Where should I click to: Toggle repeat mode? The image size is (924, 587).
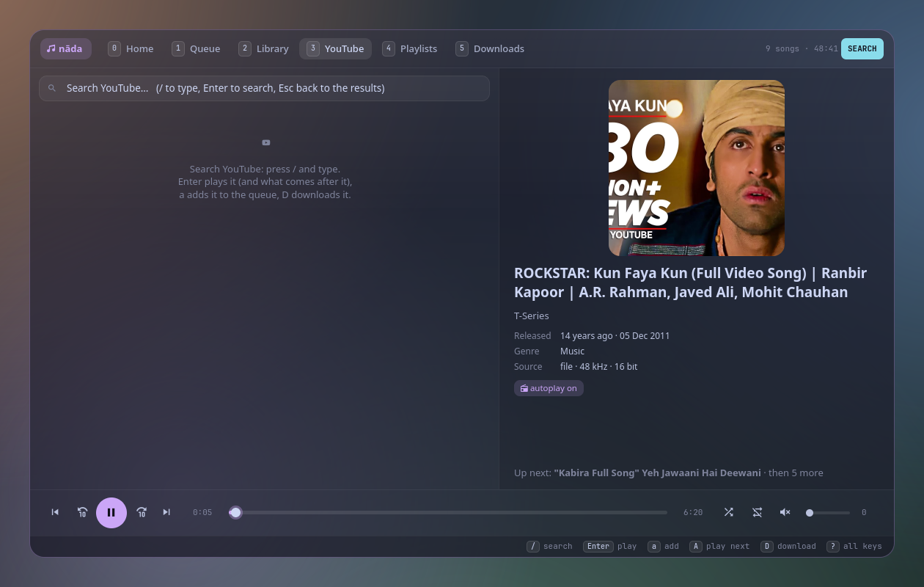click(x=757, y=512)
